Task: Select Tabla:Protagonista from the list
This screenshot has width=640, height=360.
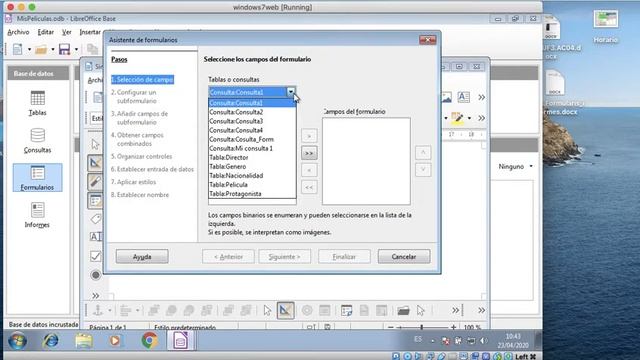Action: [x=252, y=194]
